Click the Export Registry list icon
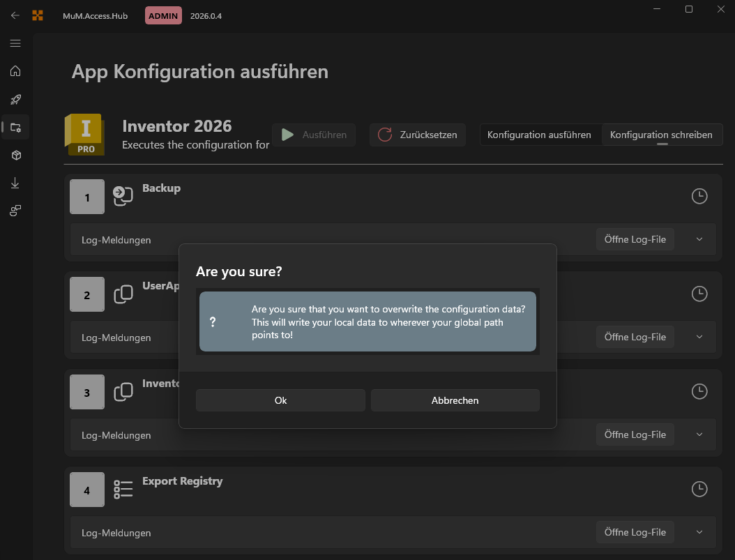Screen dimensions: 735x560 (123, 489)
